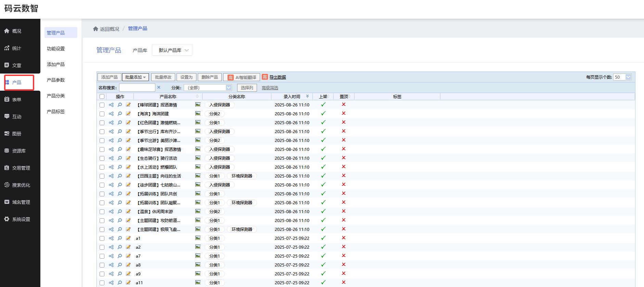Go to 返回概况 home icon in breadcrumb
The image size is (644, 287).
click(x=95, y=29)
